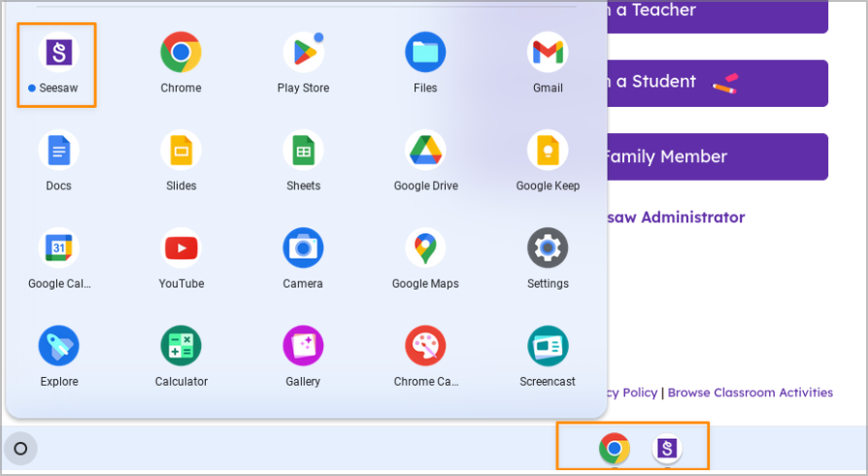
Task: Open the Camera app
Action: [303, 248]
